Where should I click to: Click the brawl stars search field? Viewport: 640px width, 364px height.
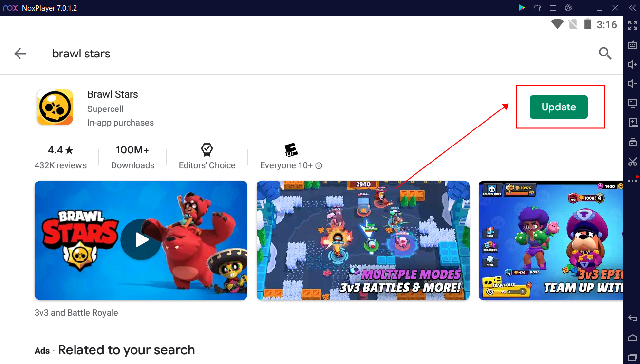pos(81,54)
